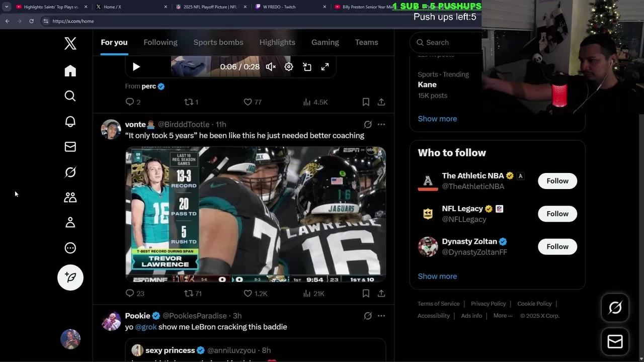Open the more options menu on Pookie's post
This screenshot has height=362, width=644.
(381, 316)
